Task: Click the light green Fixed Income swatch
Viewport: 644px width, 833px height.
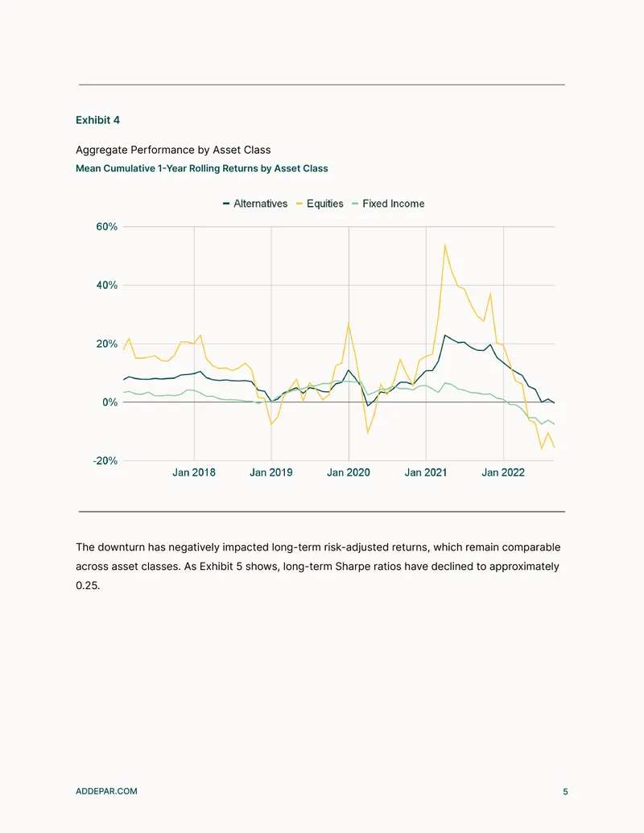Action: tap(356, 204)
